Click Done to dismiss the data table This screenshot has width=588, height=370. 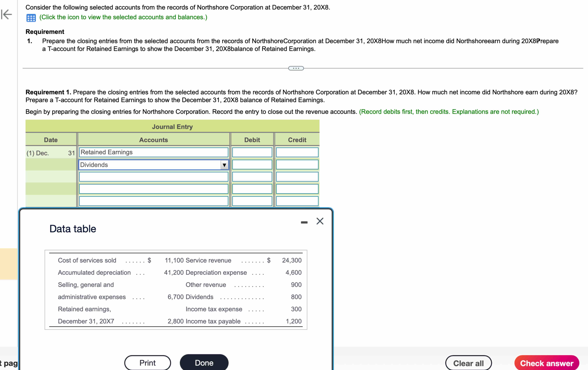click(x=204, y=363)
